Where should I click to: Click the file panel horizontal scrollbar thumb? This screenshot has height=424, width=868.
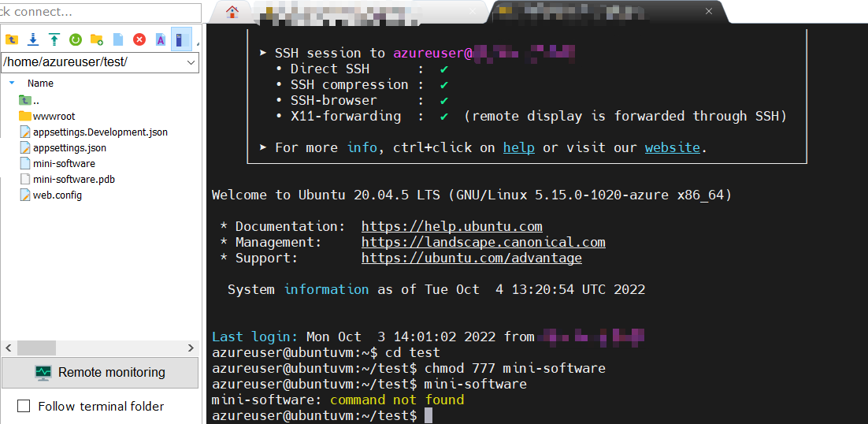coord(36,348)
